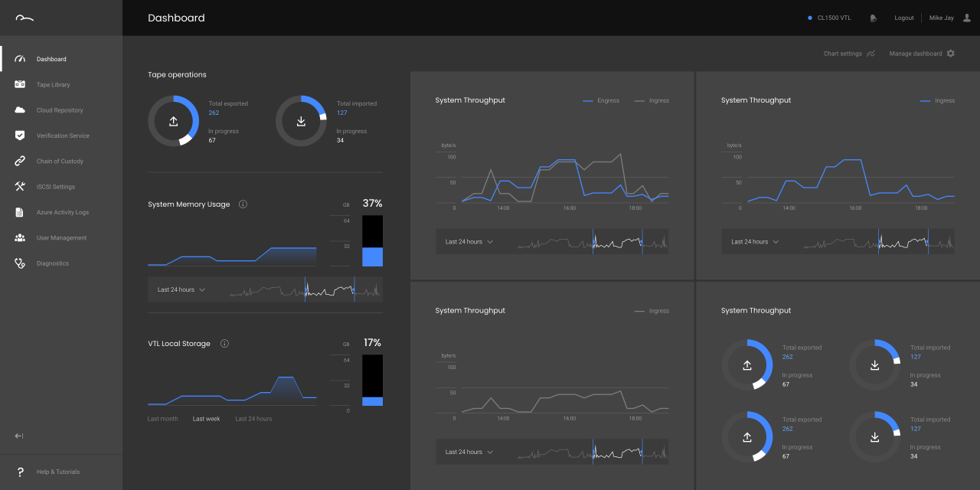Open Last 24 hours dropdown in top-right throughput chart
This screenshot has height=490, width=980.
point(755,242)
